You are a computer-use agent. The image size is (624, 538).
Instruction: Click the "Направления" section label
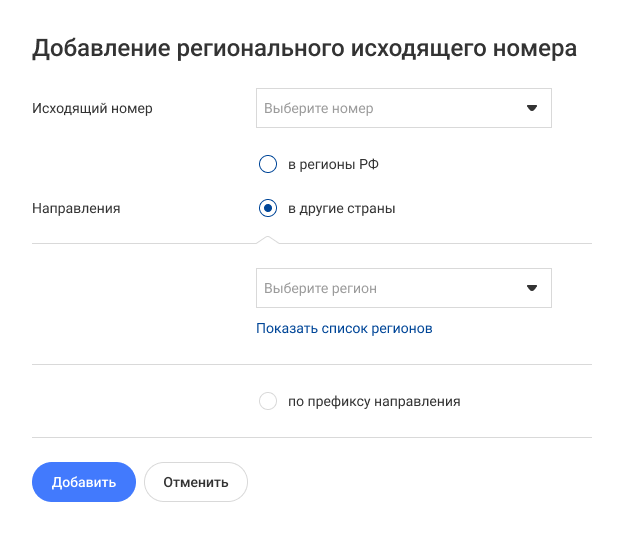[x=76, y=209]
